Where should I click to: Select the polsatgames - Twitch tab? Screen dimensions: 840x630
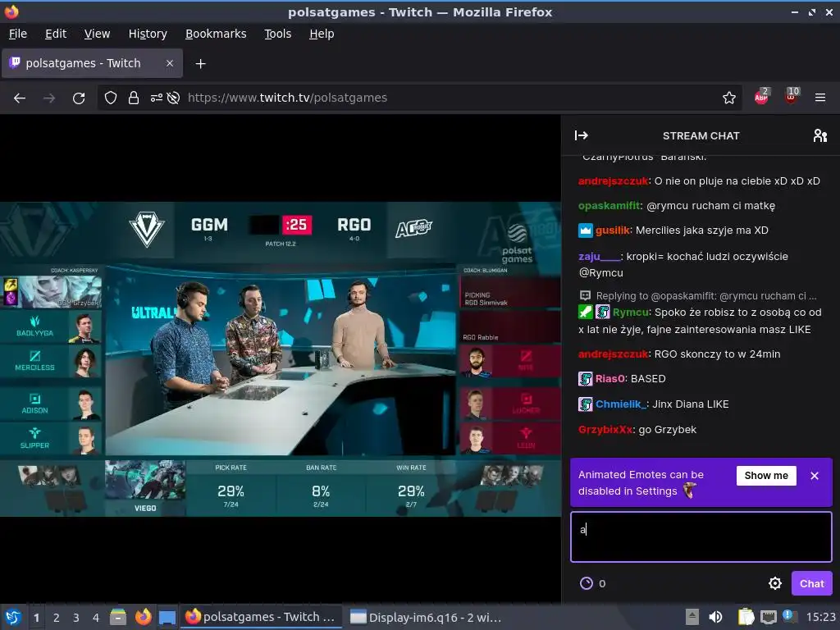(92, 63)
